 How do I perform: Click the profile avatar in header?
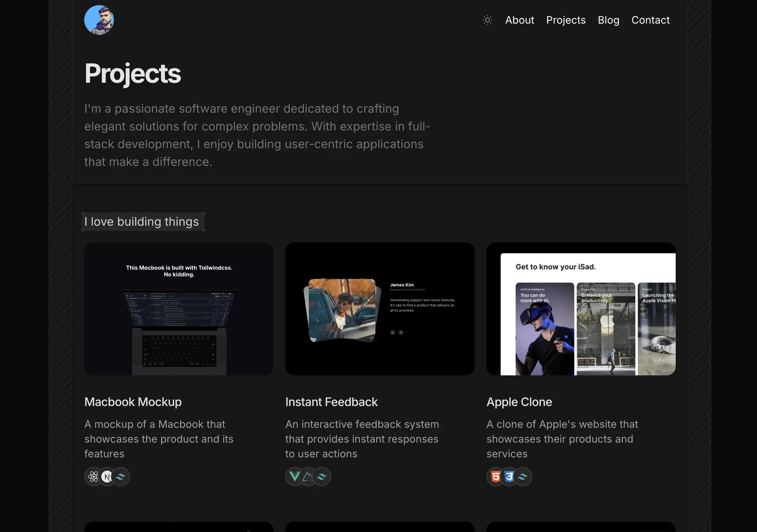point(99,20)
